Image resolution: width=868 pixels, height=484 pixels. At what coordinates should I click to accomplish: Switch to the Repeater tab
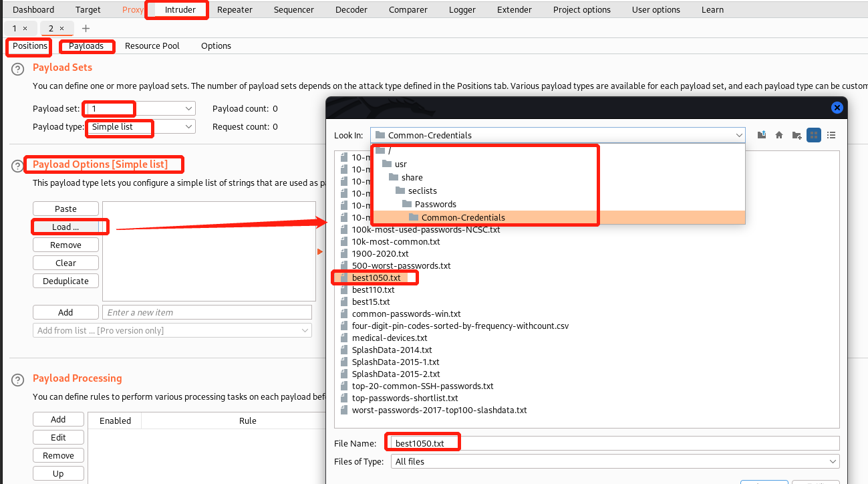(x=235, y=9)
